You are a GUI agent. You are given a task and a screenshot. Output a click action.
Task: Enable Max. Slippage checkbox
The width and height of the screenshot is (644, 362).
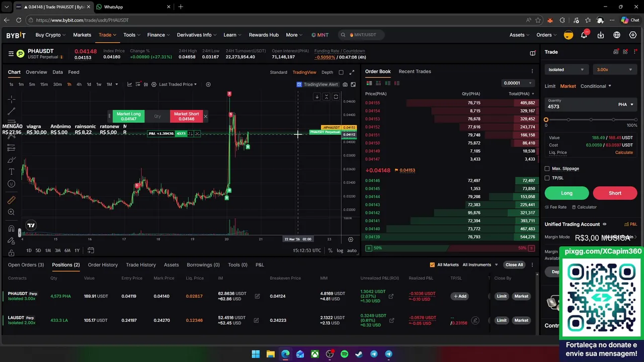547,168
